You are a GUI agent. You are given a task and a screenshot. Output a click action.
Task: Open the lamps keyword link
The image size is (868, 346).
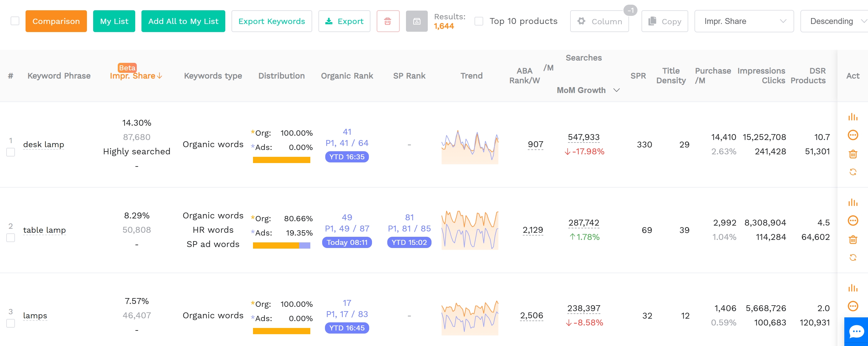[35, 316]
